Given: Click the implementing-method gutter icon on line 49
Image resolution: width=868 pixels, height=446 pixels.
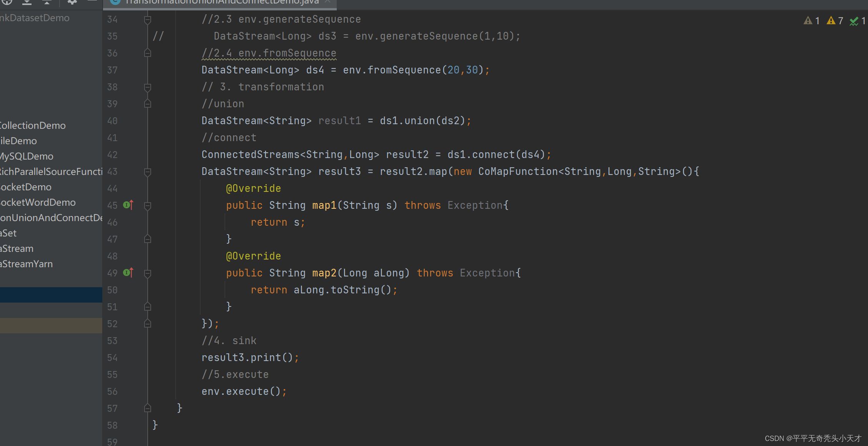Looking at the screenshot, I should 128,273.
